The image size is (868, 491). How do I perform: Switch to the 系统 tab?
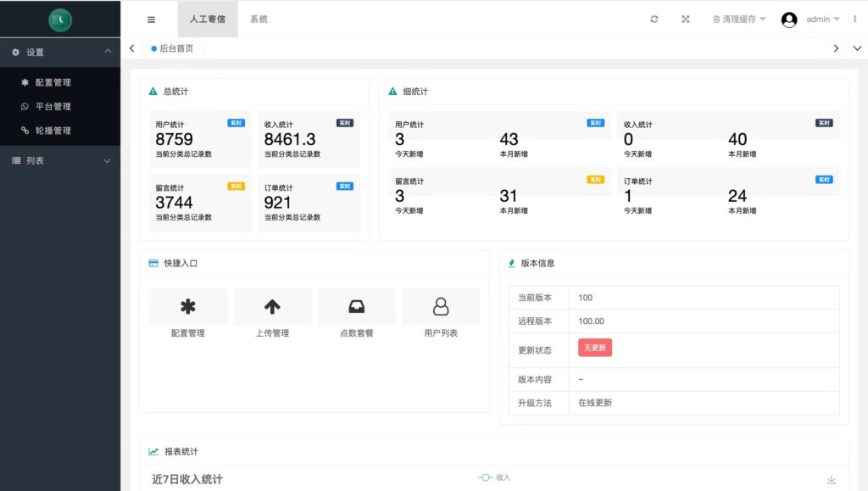(x=259, y=19)
